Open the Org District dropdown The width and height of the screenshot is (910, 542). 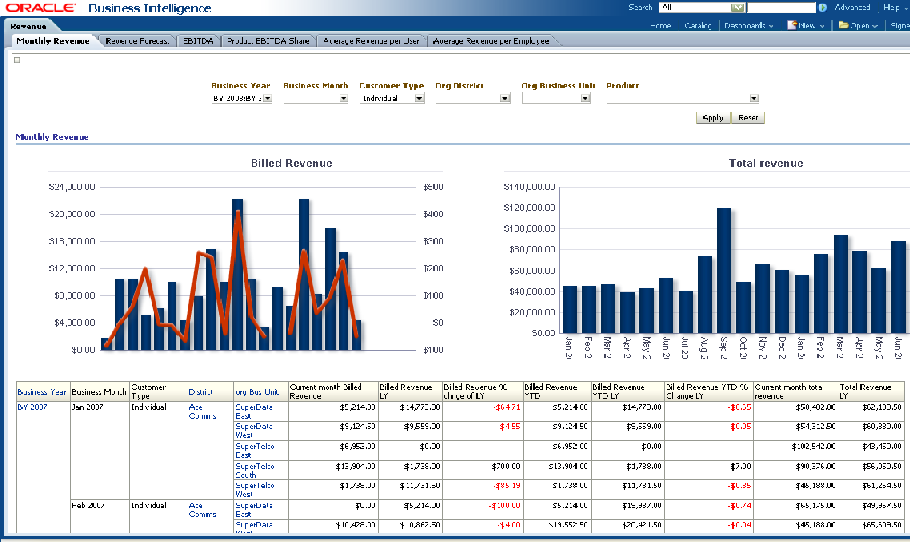coord(504,98)
